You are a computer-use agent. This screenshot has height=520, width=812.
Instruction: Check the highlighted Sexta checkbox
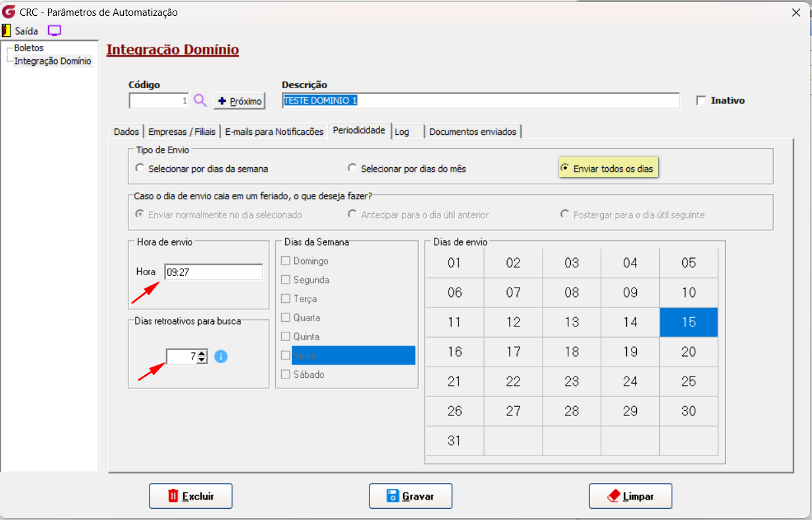point(286,355)
